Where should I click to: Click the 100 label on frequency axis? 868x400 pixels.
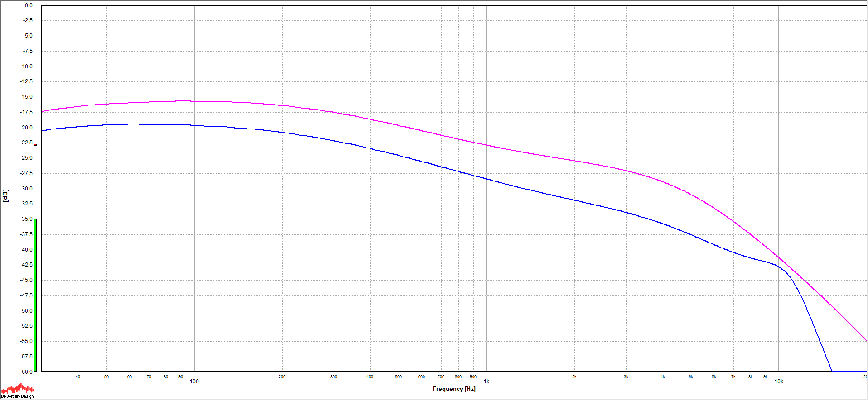click(x=194, y=381)
